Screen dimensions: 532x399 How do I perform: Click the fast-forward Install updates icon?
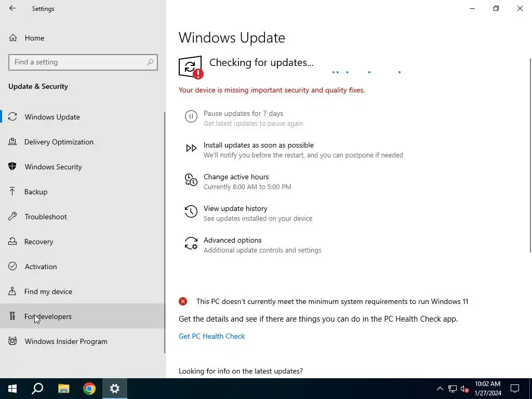[x=191, y=148]
